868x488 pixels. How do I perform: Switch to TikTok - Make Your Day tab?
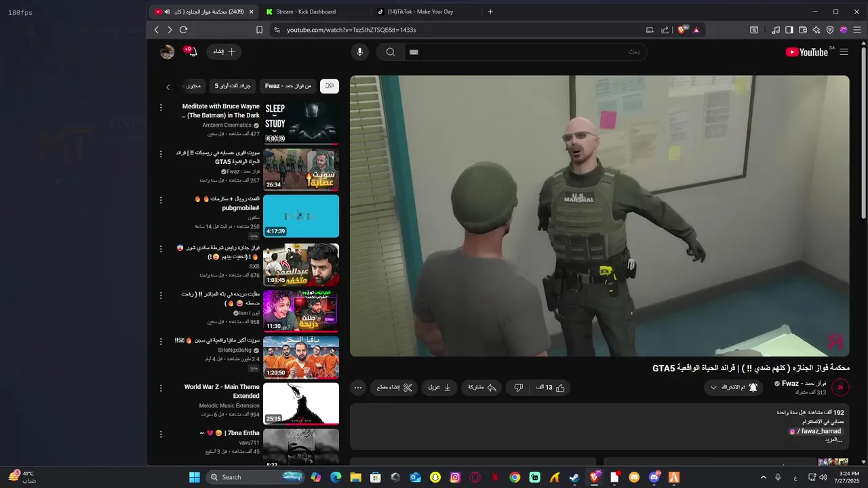[425, 12]
